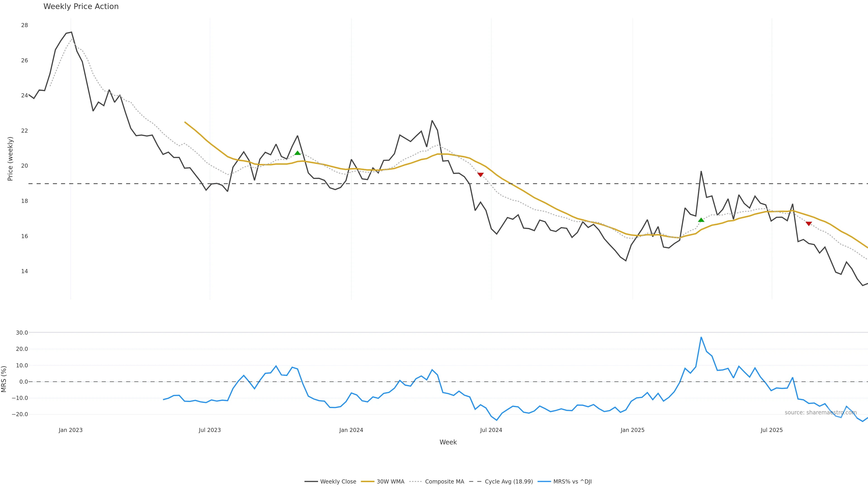
Task: Click the blue MRS% legend line swatch
Action: [x=544, y=482]
